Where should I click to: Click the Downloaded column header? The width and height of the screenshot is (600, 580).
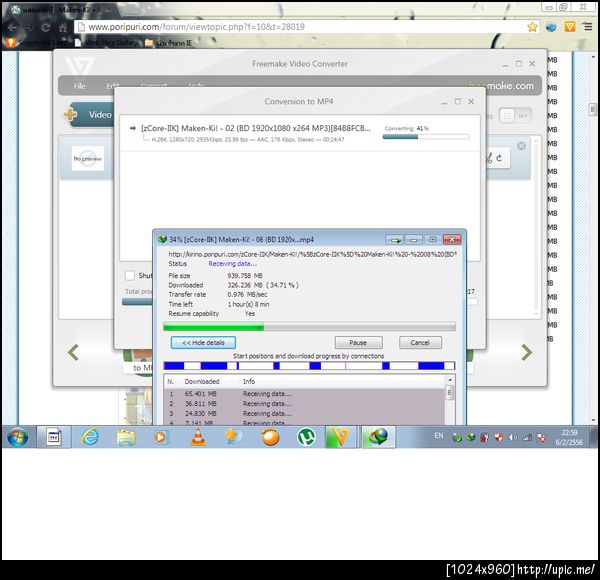point(202,381)
